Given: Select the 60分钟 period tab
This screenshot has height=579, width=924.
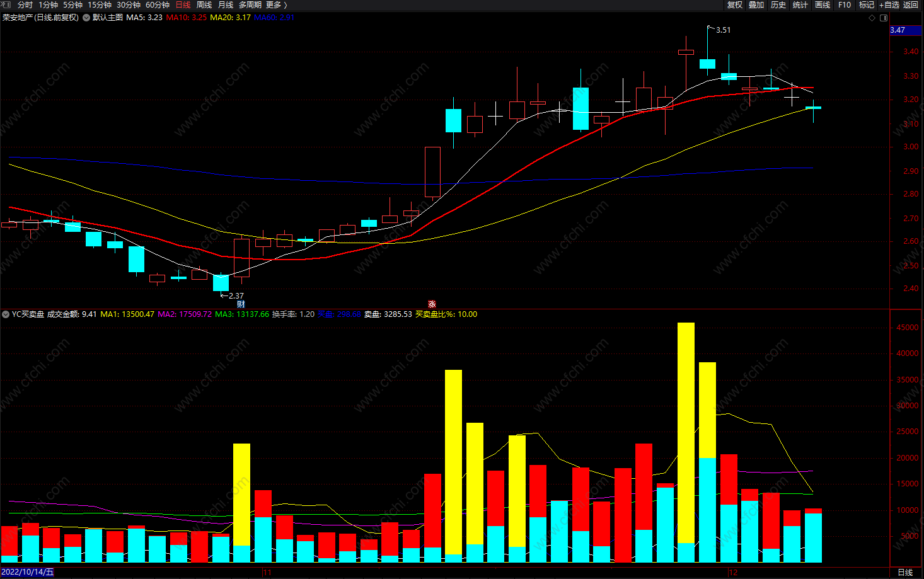Looking at the screenshot, I should pos(158,5).
